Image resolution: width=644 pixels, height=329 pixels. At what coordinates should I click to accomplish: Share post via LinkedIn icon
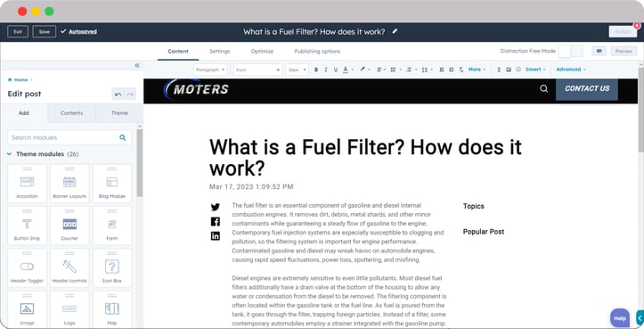click(x=216, y=236)
